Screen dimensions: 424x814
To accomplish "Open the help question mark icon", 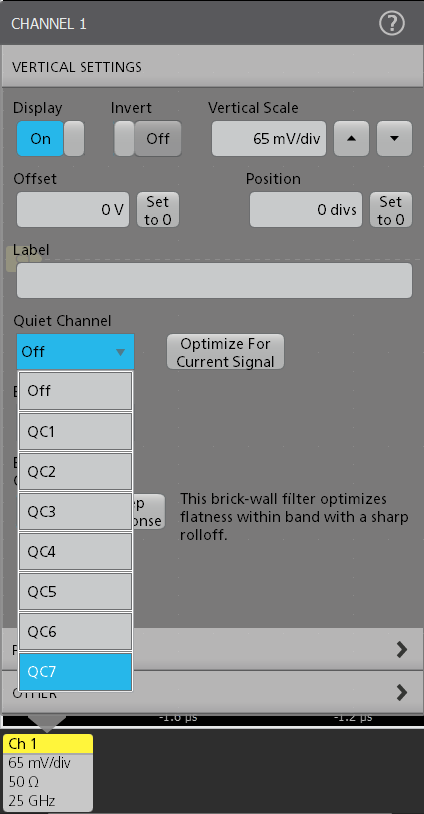I will click(x=392, y=23).
